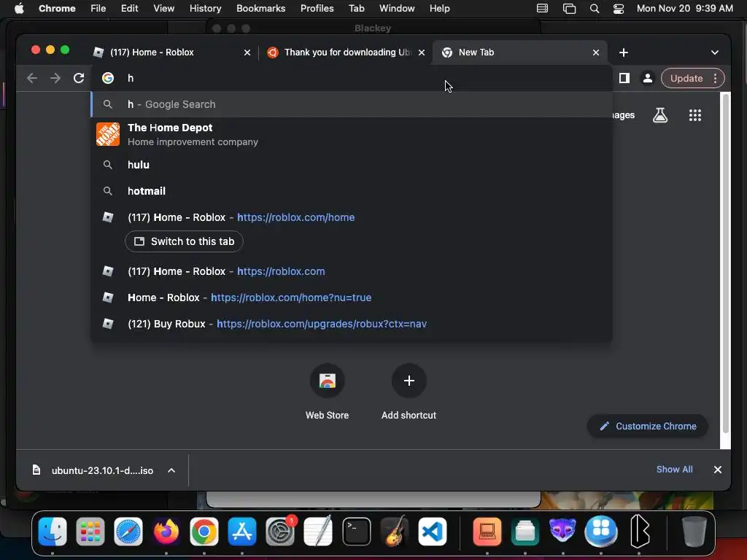Open the File menu
Viewport: 747px width, 560px height.
(x=98, y=9)
